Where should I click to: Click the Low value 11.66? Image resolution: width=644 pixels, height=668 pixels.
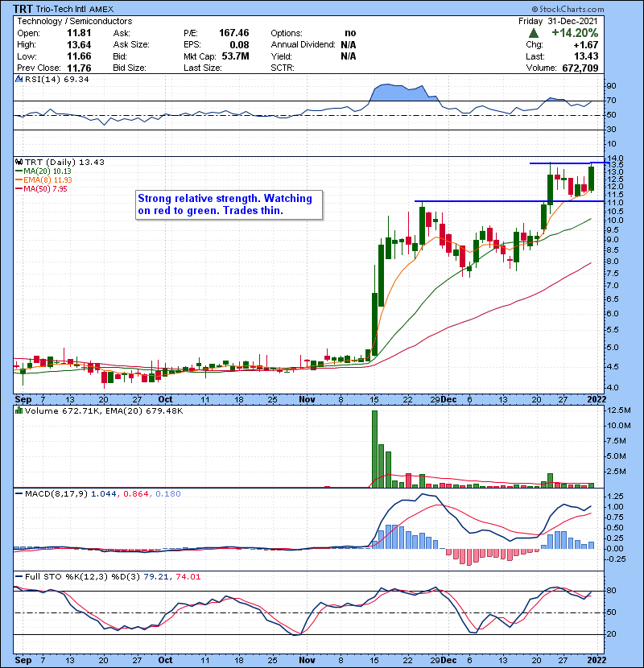pos(79,56)
